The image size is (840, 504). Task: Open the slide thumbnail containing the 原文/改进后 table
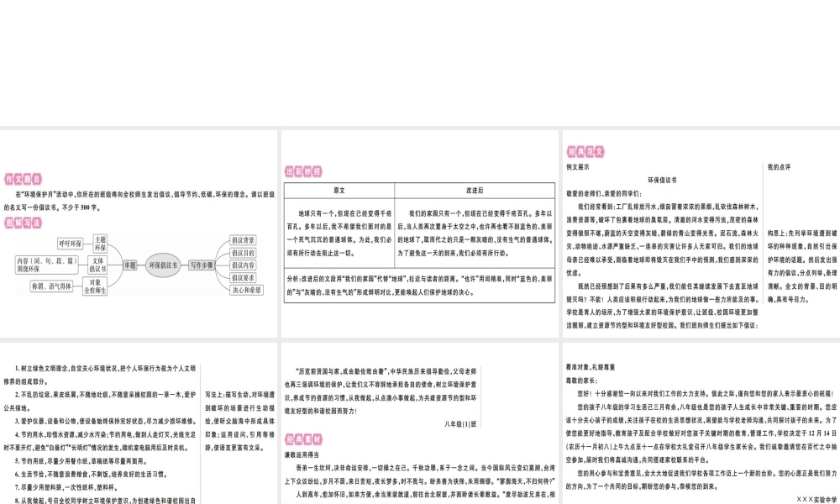tap(419, 234)
